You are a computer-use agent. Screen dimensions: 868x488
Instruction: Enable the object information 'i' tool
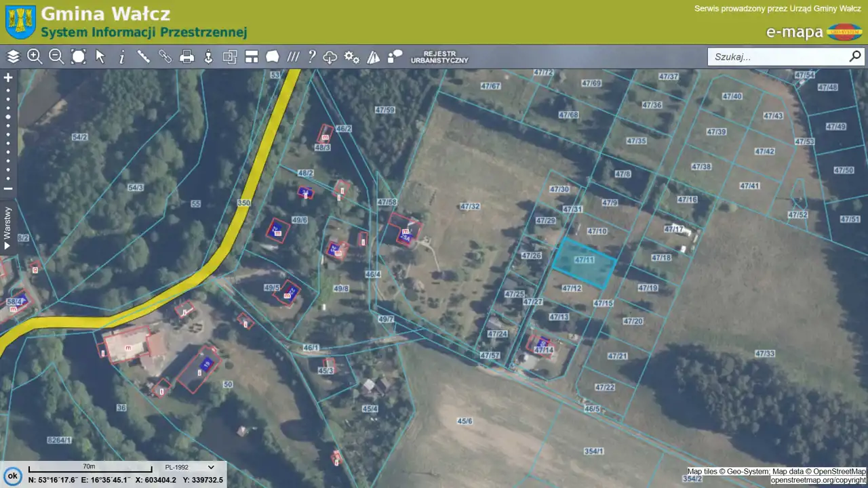(122, 57)
